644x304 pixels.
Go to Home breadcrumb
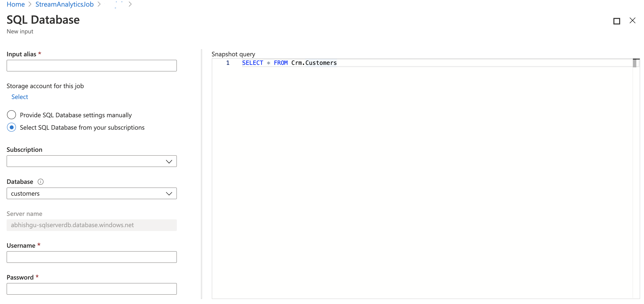pos(16,4)
